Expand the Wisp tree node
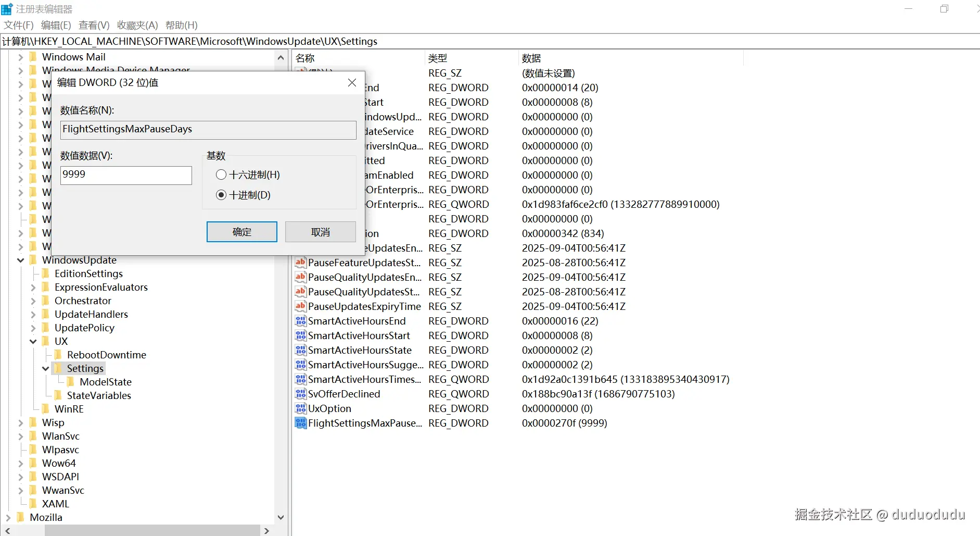 click(21, 422)
